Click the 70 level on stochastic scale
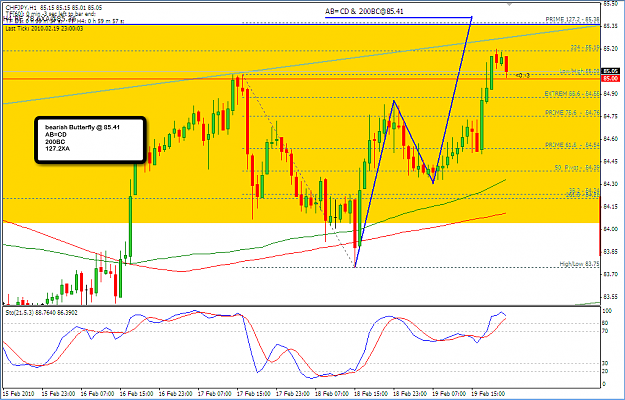 [605, 331]
